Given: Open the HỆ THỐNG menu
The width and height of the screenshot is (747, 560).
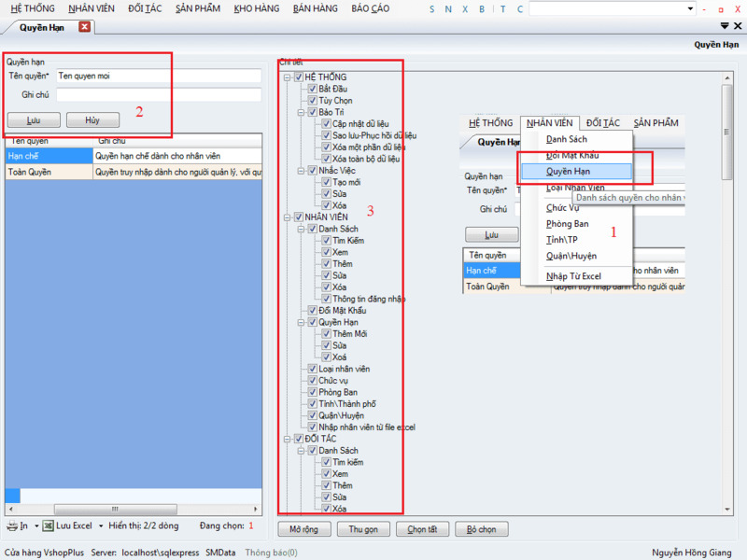Looking at the screenshot, I should pos(33,8).
